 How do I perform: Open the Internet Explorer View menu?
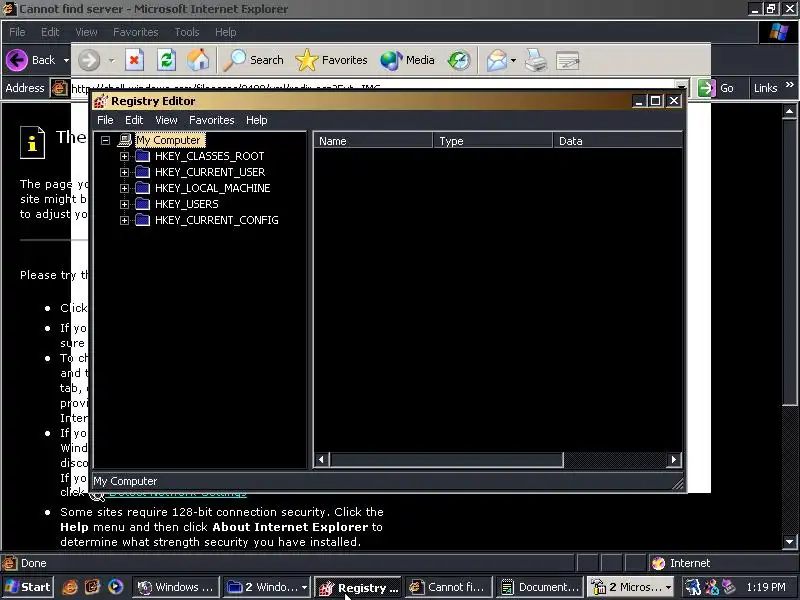[x=86, y=32]
